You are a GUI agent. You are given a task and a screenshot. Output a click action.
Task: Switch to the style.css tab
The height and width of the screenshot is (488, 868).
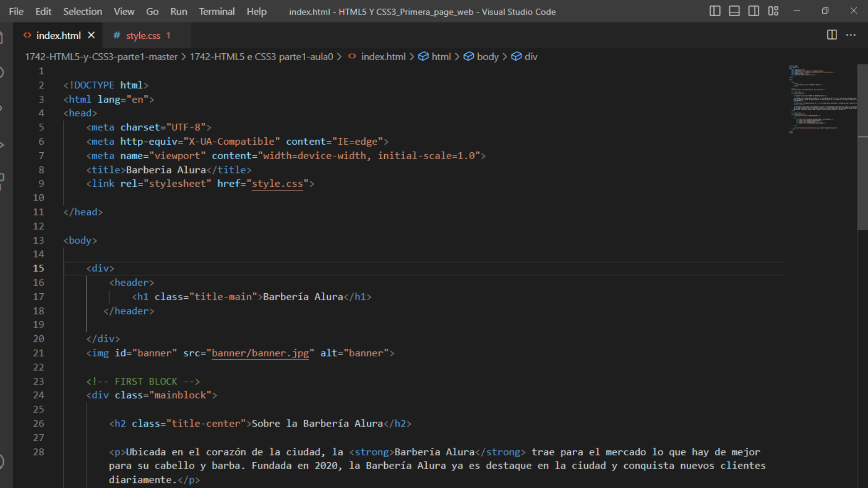pos(143,35)
